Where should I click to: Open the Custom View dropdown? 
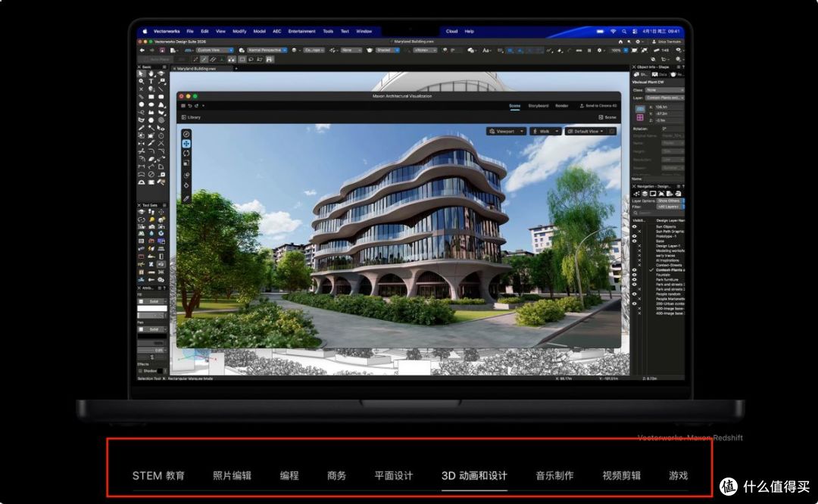pos(214,50)
